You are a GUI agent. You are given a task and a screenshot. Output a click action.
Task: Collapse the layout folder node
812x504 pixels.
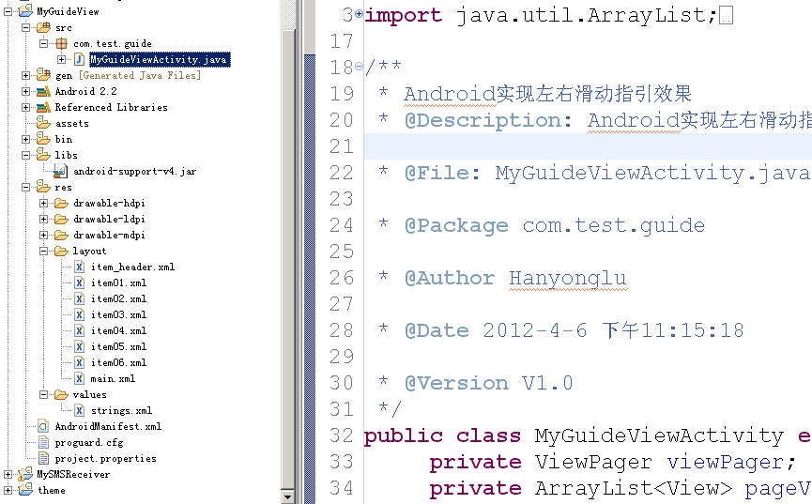point(44,251)
